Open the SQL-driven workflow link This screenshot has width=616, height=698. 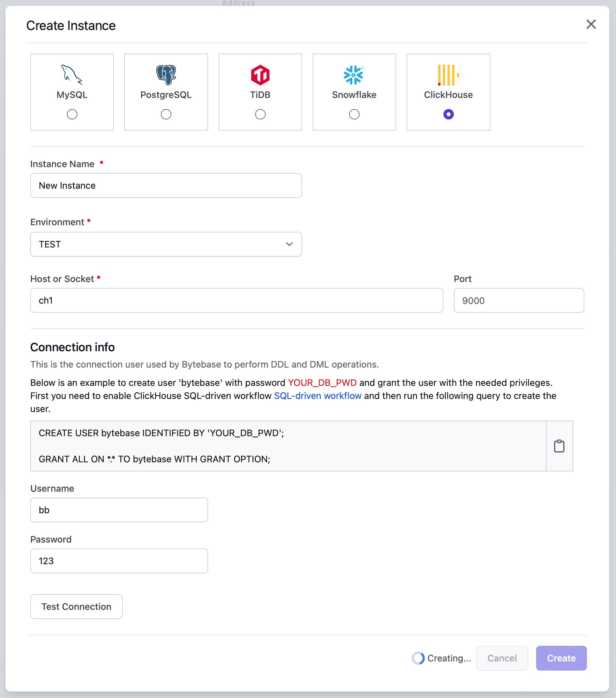(317, 396)
